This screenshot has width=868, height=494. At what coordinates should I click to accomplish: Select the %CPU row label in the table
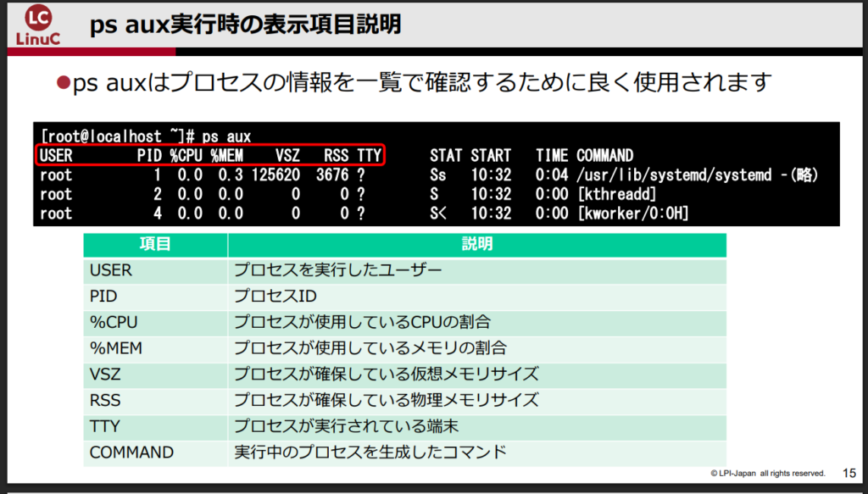[x=113, y=323]
